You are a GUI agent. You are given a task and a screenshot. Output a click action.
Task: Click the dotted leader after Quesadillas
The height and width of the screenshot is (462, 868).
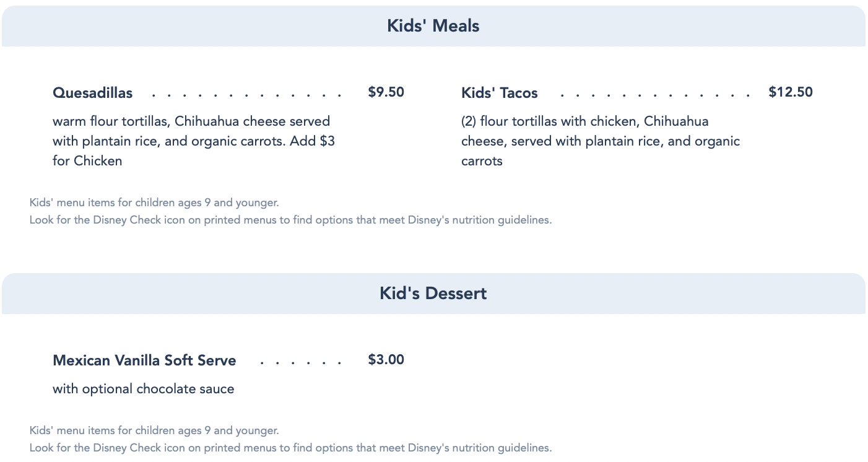246,95
